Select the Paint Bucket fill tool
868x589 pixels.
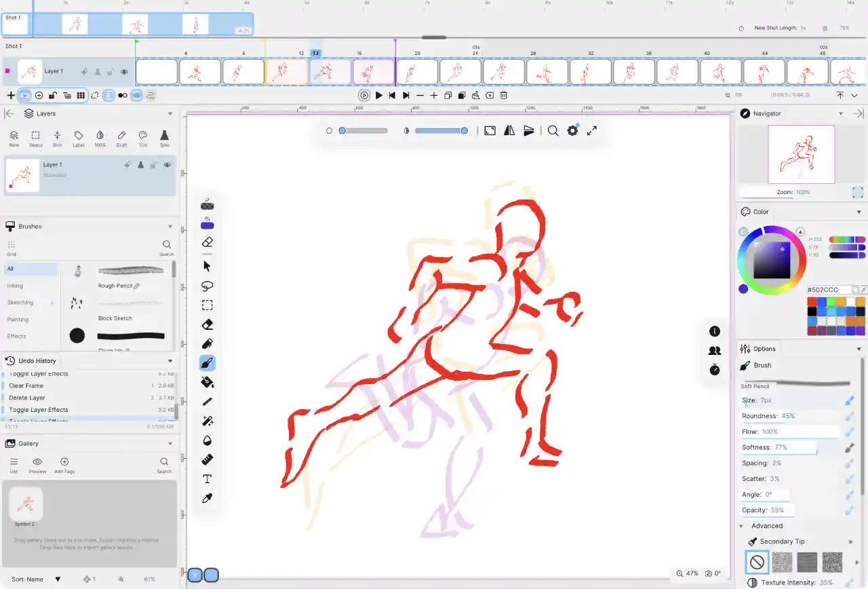click(x=208, y=382)
